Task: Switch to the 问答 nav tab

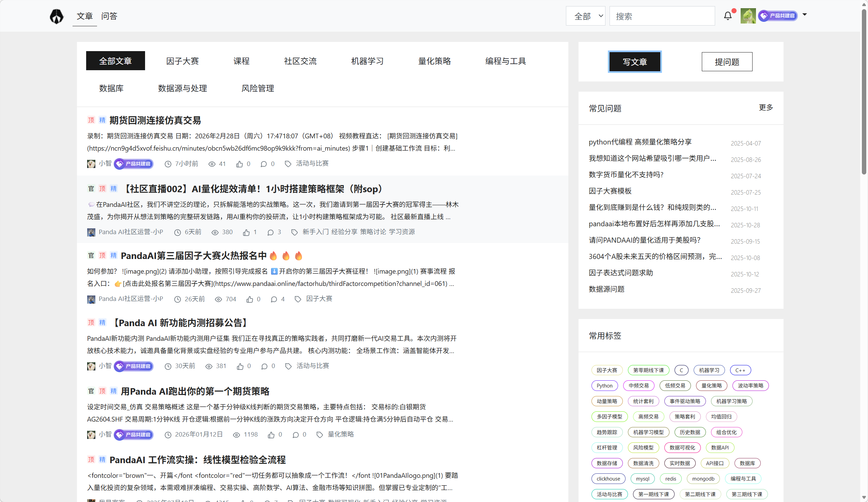Action: point(109,16)
